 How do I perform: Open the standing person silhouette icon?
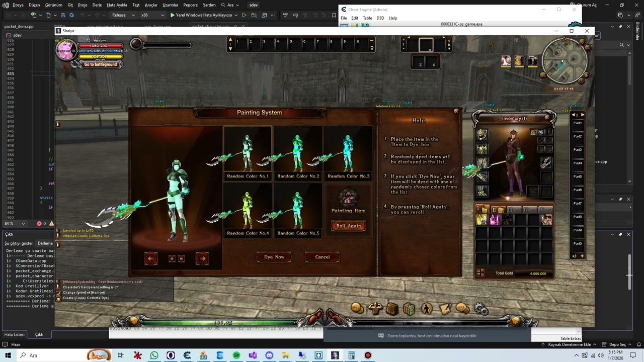click(427, 309)
